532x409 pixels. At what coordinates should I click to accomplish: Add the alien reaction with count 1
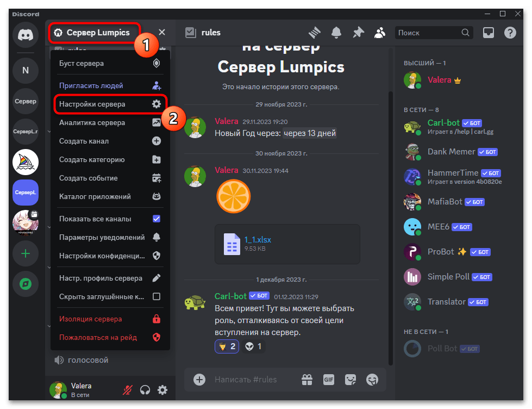coord(253,346)
